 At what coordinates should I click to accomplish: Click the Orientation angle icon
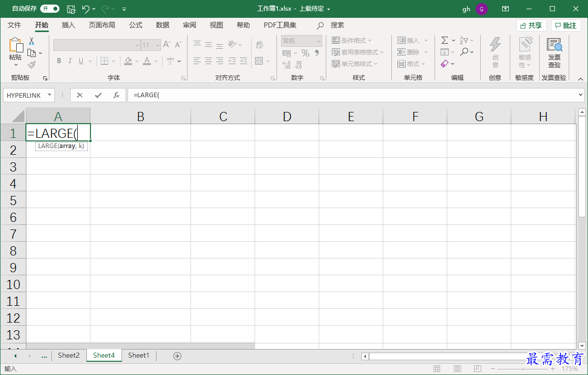pyautogui.click(x=232, y=44)
